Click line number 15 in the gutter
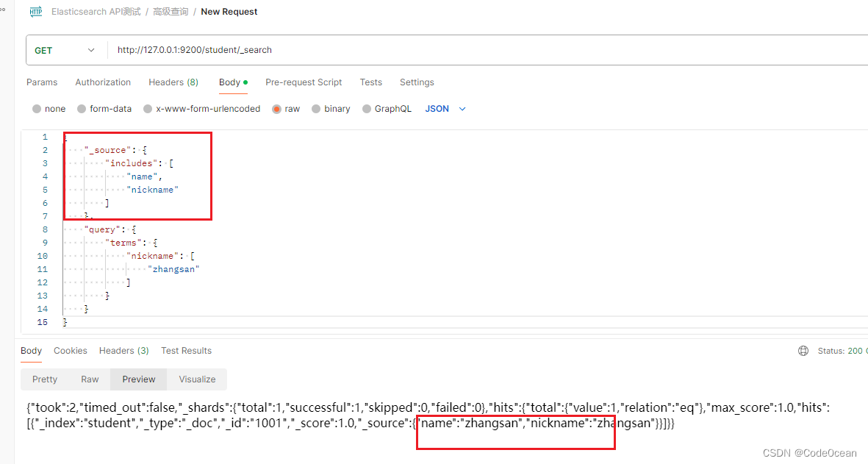The height and width of the screenshot is (464, 868). click(x=42, y=322)
